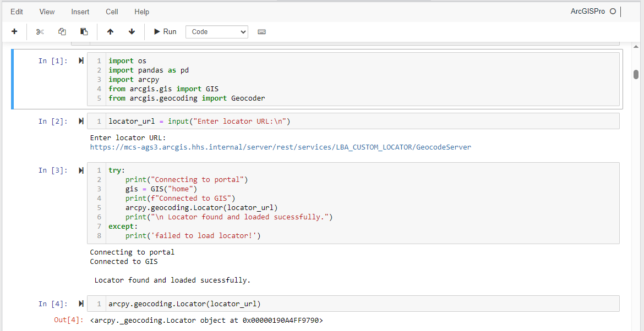Open the Cell menu
This screenshot has height=331, width=644.
(x=112, y=11)
